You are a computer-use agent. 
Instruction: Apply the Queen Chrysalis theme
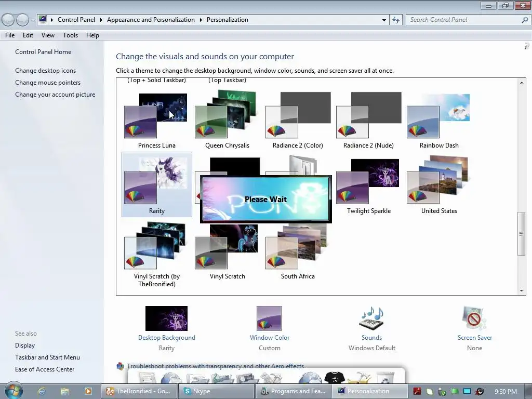(x=227, y=120)
